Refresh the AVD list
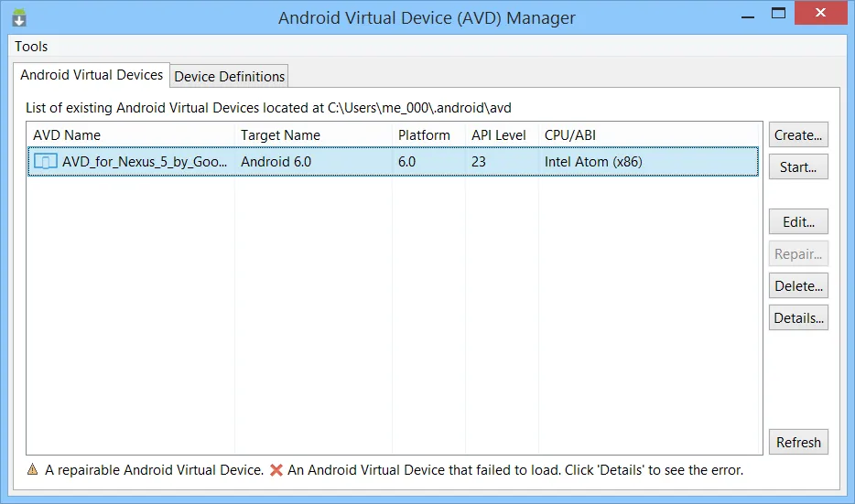 [x=798, y=442]
